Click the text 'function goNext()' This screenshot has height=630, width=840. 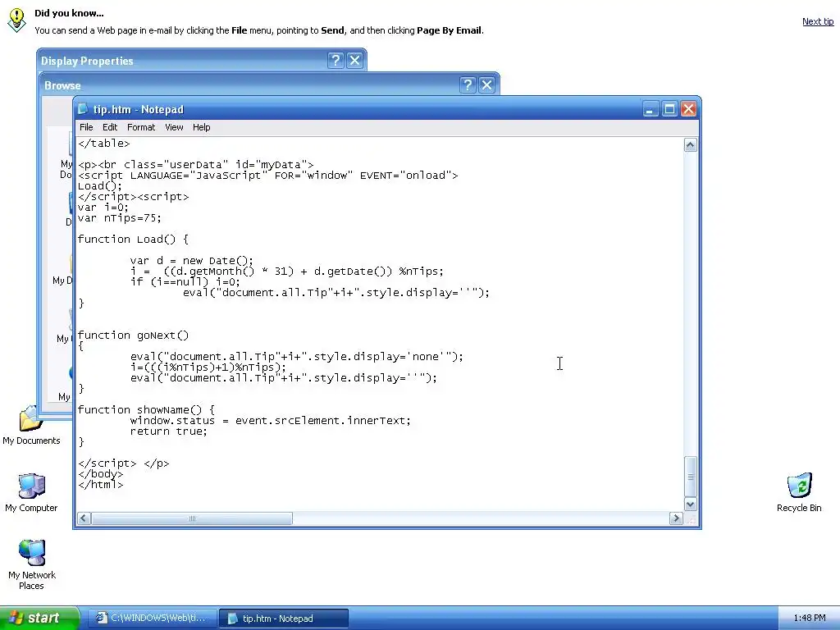pyautogui.click(x=133, y=335)
